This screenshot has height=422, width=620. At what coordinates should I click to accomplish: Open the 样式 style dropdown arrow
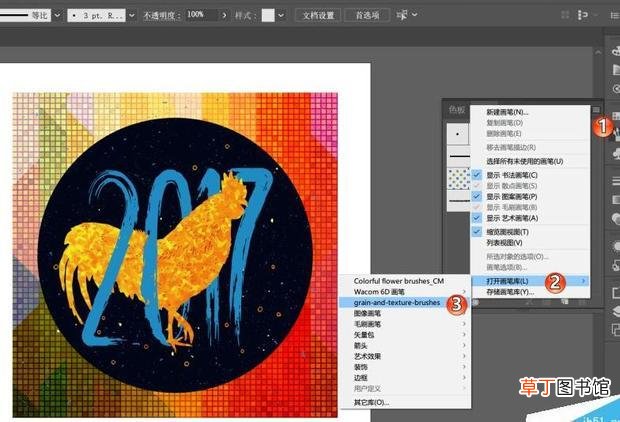[281, 15]
